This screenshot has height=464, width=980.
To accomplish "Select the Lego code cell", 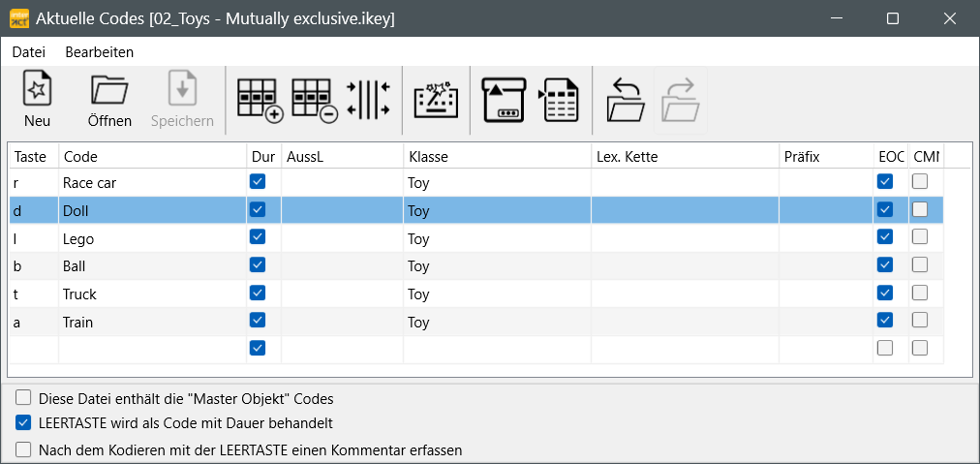I will pyautogui.click(x=152, y=238).
